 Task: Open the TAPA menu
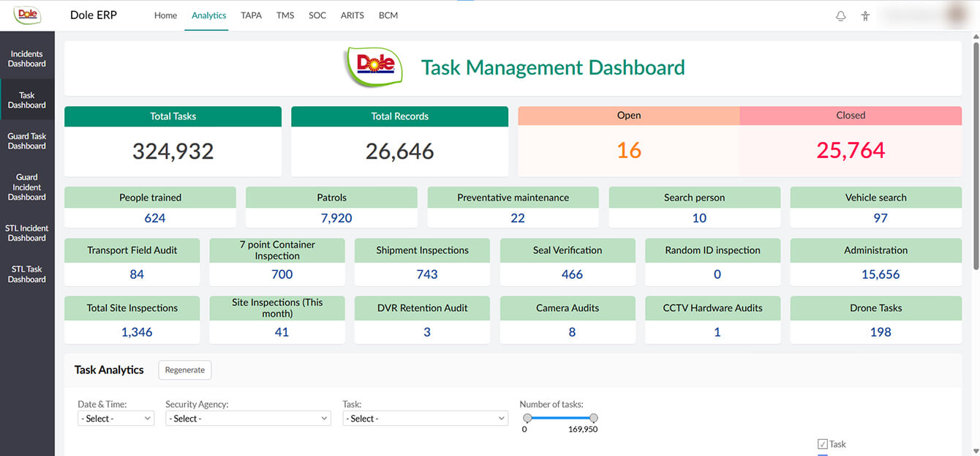251,15
